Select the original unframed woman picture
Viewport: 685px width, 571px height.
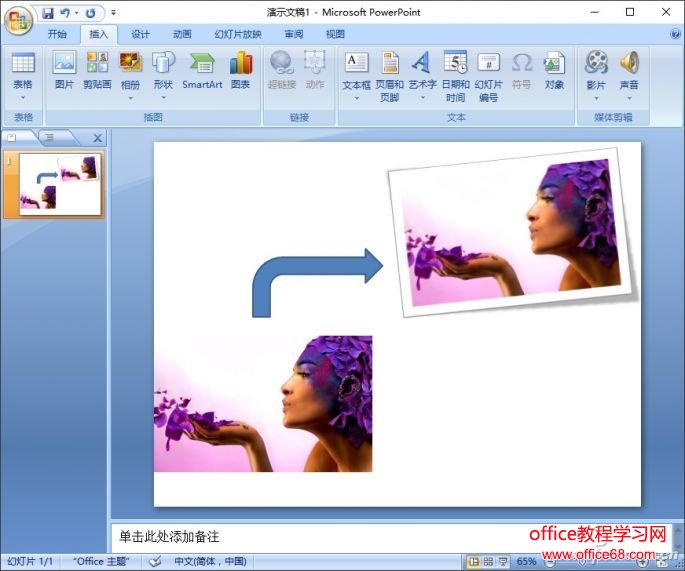click(263, 403)
